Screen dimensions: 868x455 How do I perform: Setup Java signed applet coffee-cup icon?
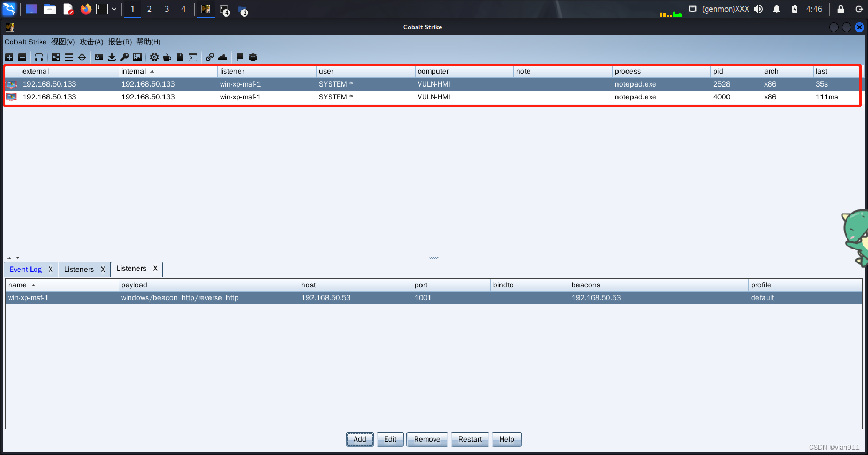click(167, 57)
